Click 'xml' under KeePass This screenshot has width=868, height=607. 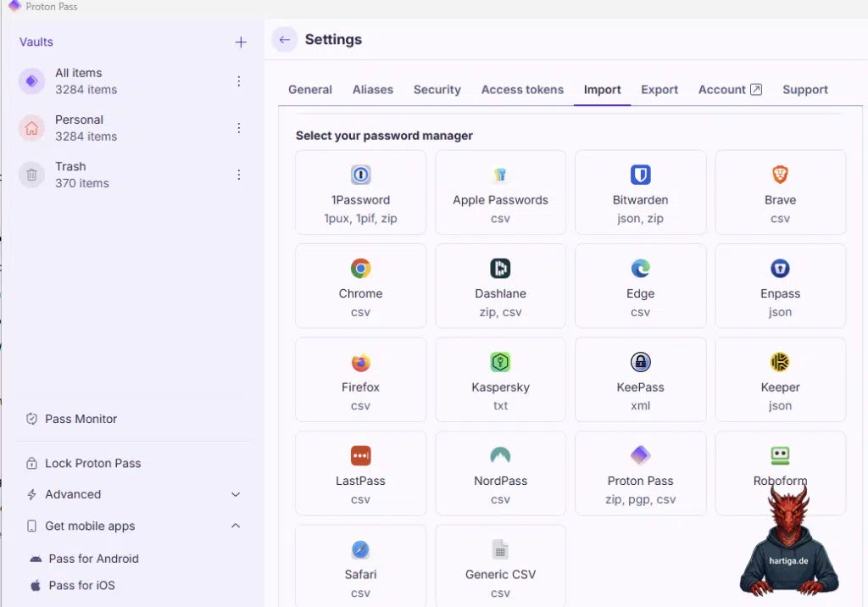click(641, 406)
